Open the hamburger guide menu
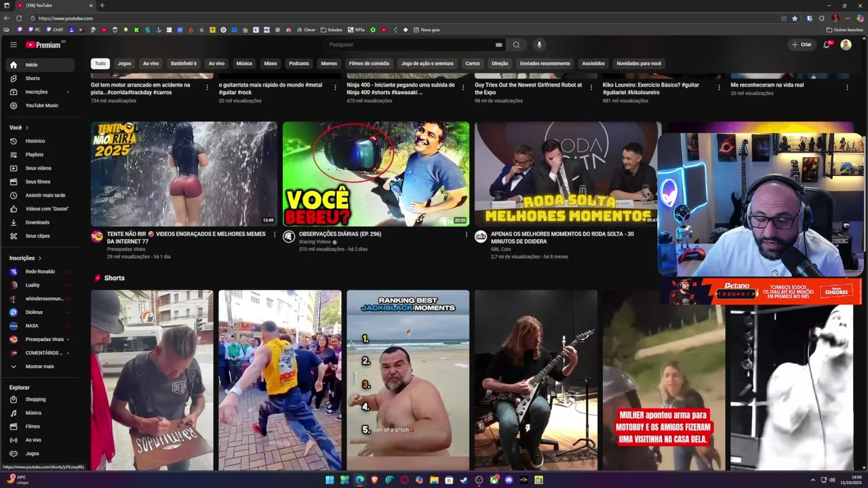The width and height of the screenshot is (868, 488). (13, 45)
